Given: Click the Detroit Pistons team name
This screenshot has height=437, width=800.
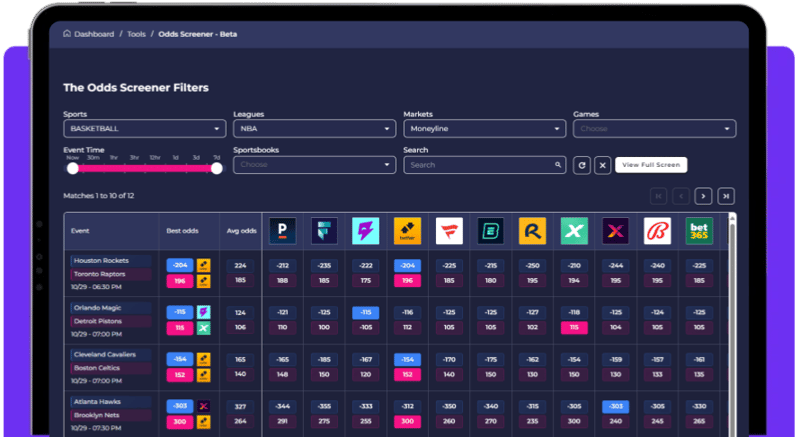Looking at the screenshot, I should pyautogui.click(x=98, y=321).
